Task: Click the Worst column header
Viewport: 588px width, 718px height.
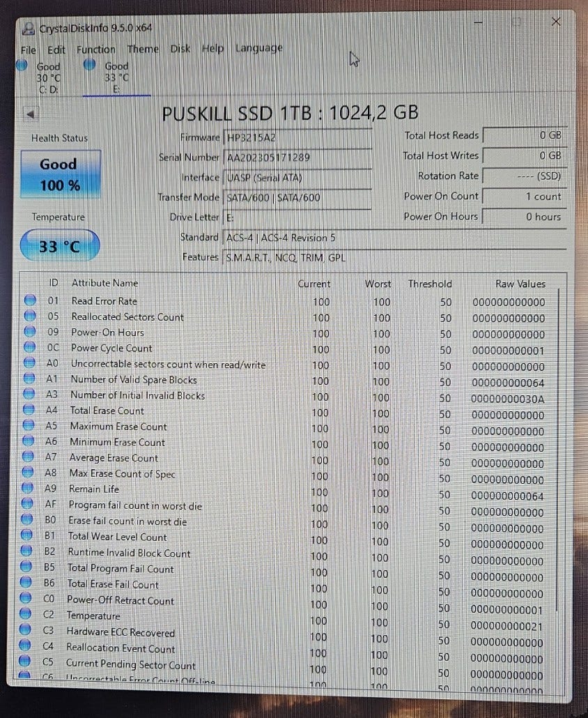Action: pos(378,284)
